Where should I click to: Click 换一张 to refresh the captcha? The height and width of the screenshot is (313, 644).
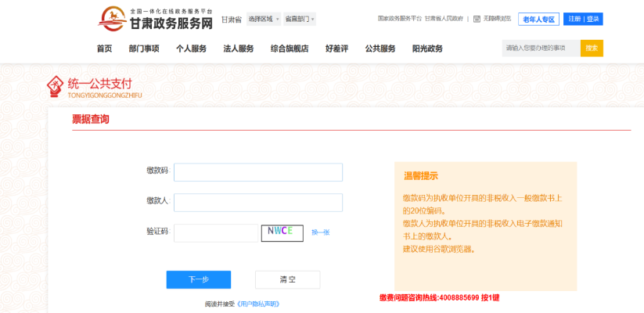tap(320, 232)
